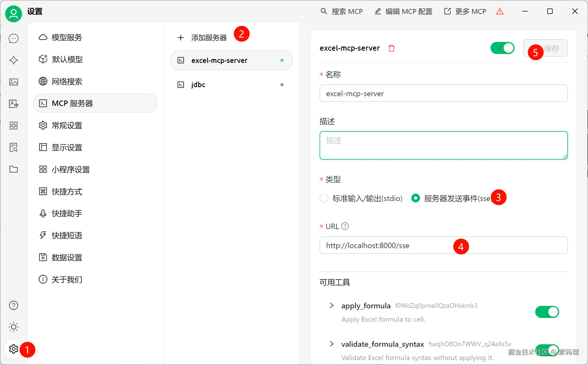
Task: Select the knowledge search icon in sidebar
Action: tap(13, 147)
